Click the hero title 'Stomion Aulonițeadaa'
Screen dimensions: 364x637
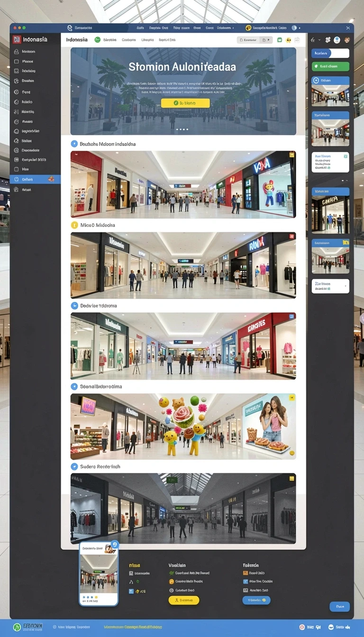[182, 67]
